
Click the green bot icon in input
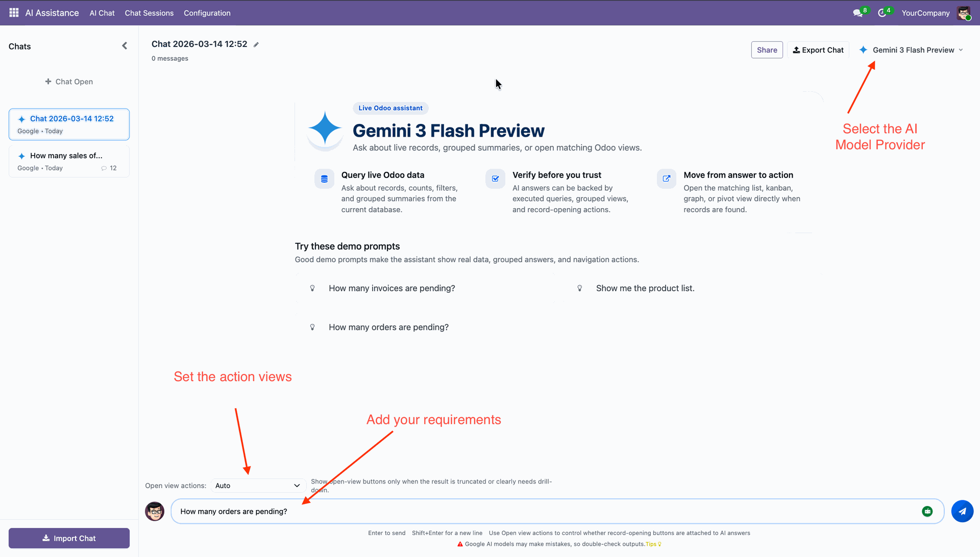[x=927, y=511]
